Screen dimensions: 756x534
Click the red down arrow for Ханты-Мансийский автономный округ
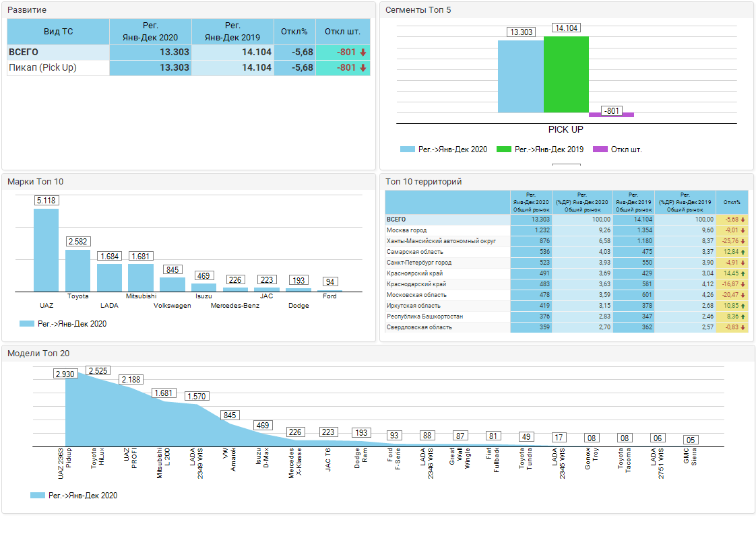pos(743,241)
